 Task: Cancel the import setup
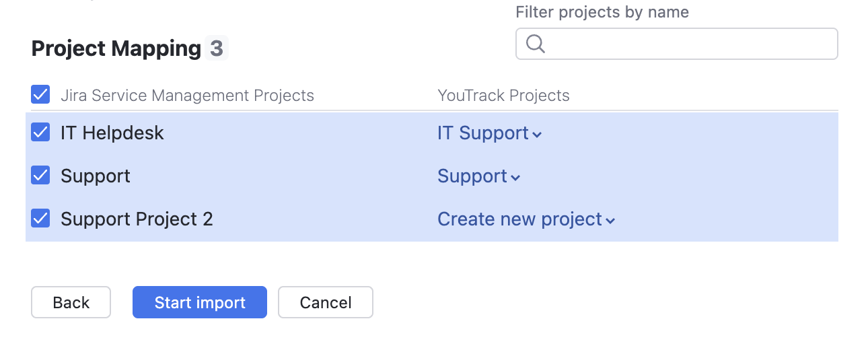(326, 303)
